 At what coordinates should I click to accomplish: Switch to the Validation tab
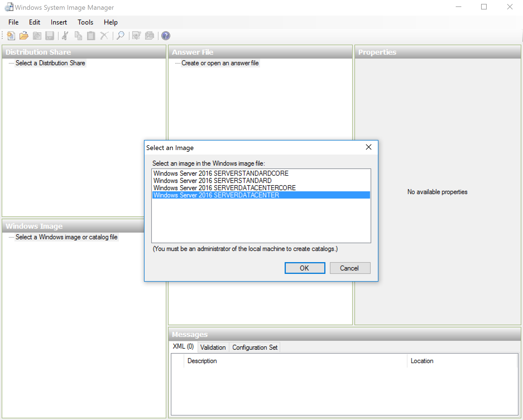tap(213, 347)
